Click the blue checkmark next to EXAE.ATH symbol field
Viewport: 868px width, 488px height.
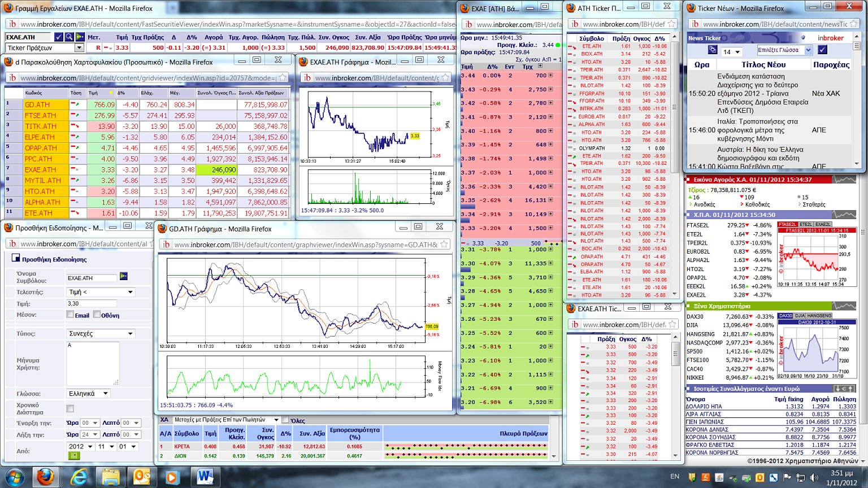coord(58,37)
